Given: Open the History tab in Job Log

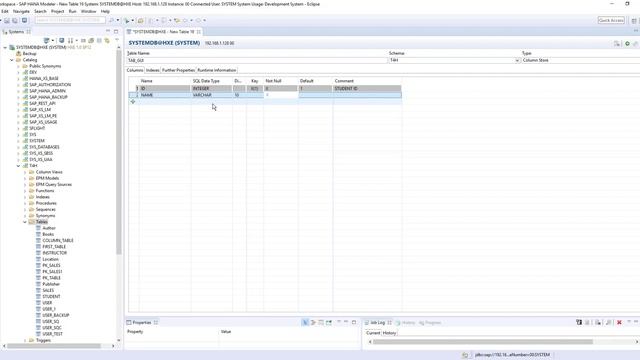Looking at the screenshot, I should (x=389, y=333).
